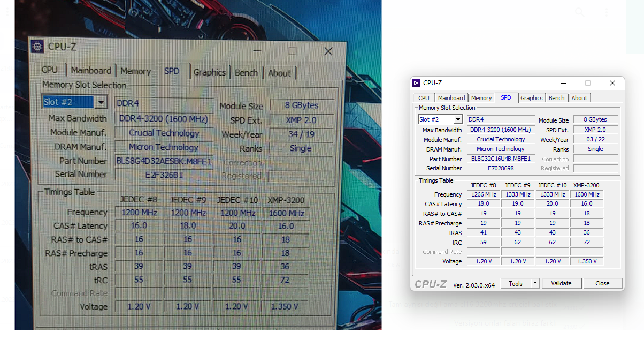Click the XMP 2.0 SPD Ext. value in the right window
The width and height of the screenshot is (644, 347).
pyautogui.click(x=595, y=130)
